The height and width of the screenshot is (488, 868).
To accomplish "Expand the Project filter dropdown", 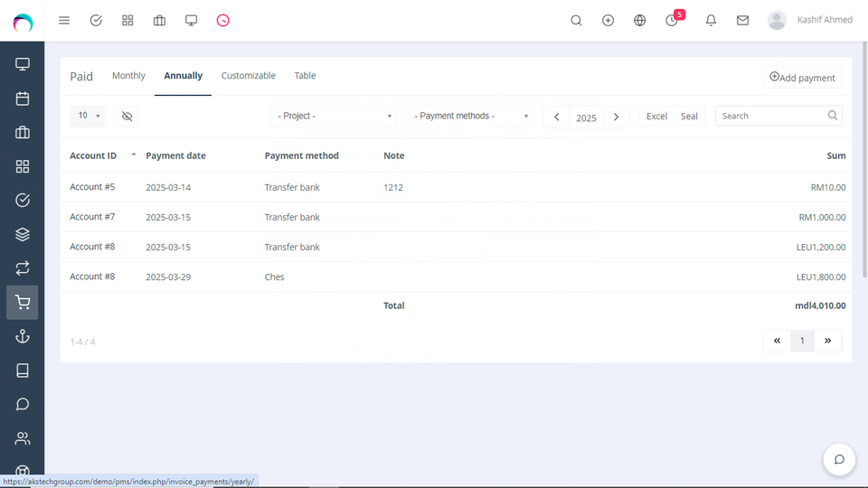I will tap(333, 116).
